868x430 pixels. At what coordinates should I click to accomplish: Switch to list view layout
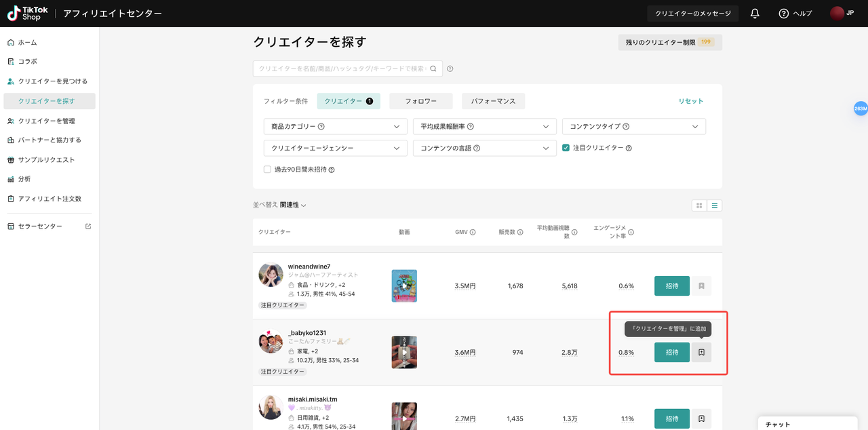pyautogui.click(x=715, y=206)
